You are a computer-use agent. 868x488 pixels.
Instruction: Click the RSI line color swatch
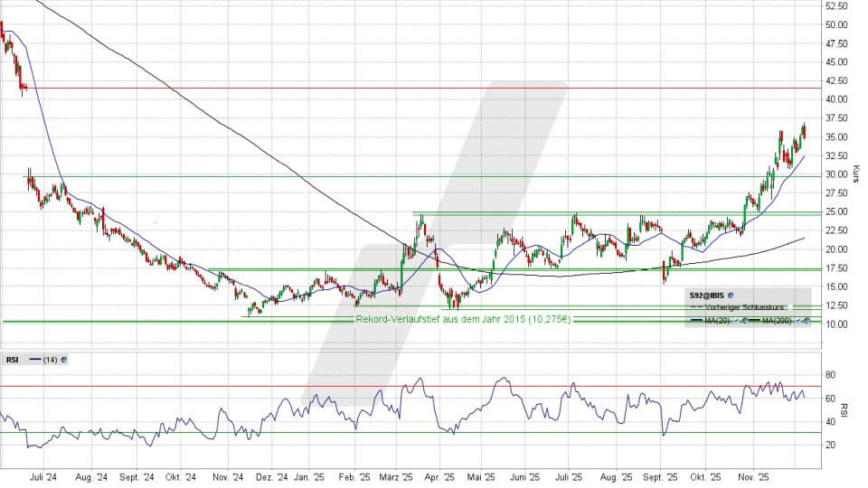(35, 360)
